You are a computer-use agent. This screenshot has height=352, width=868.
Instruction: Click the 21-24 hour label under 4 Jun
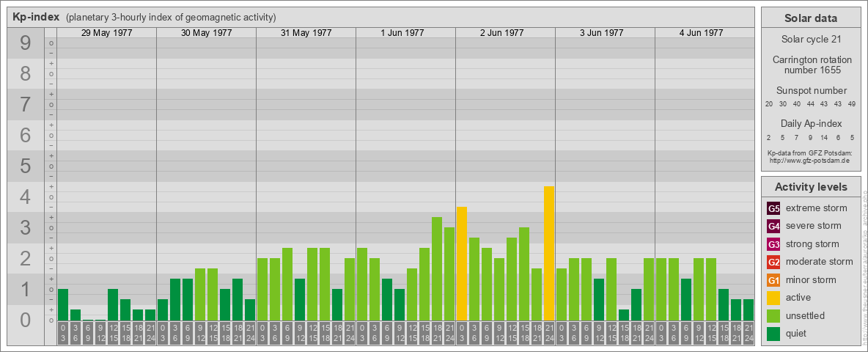coord(749,333)
